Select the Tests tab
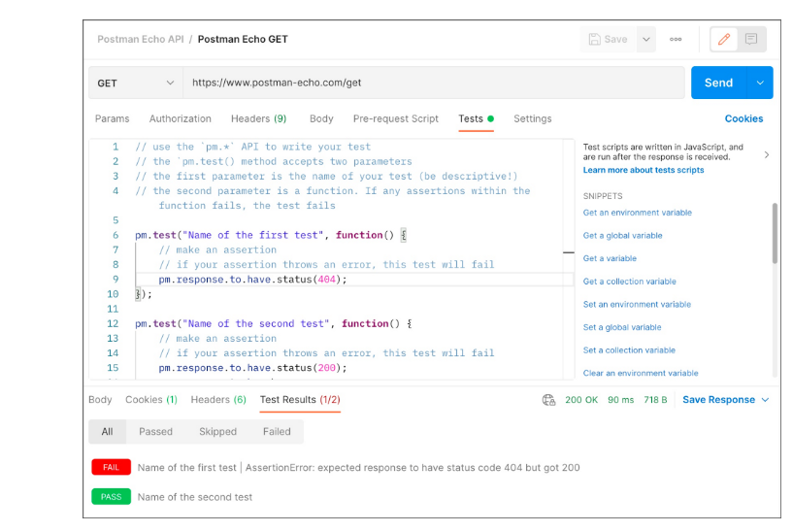Viewport: 793px width, 532px height. [476, 118]
